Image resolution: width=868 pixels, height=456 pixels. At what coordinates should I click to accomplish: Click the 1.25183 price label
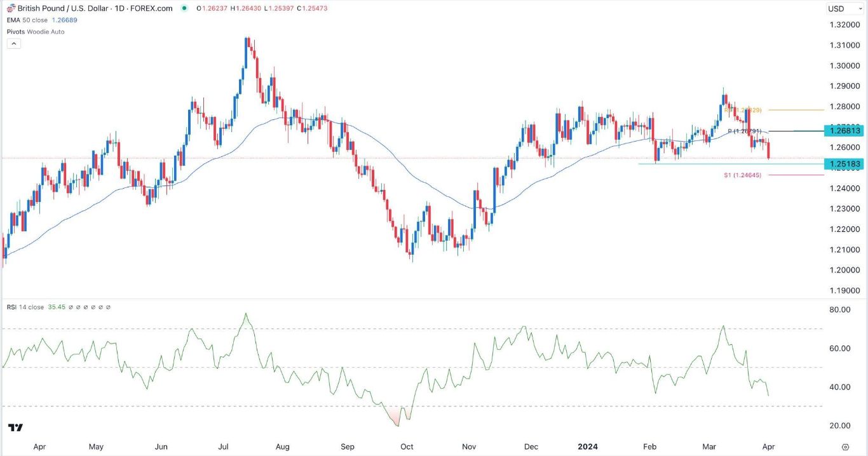point(844,164)
